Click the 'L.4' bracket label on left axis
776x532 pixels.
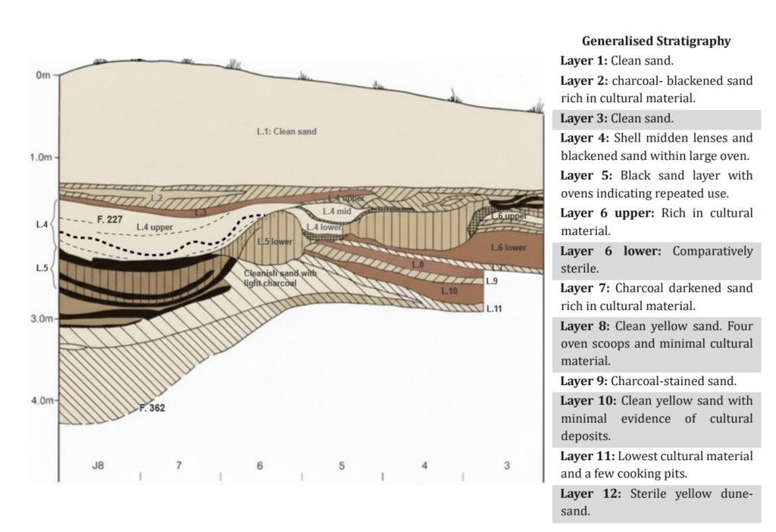click(42, 224)
